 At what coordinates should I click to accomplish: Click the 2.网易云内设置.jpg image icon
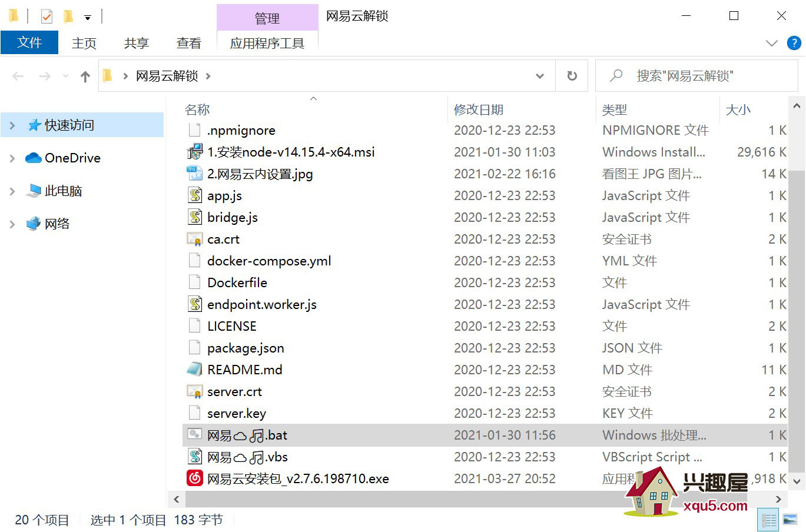coord(195,174)
